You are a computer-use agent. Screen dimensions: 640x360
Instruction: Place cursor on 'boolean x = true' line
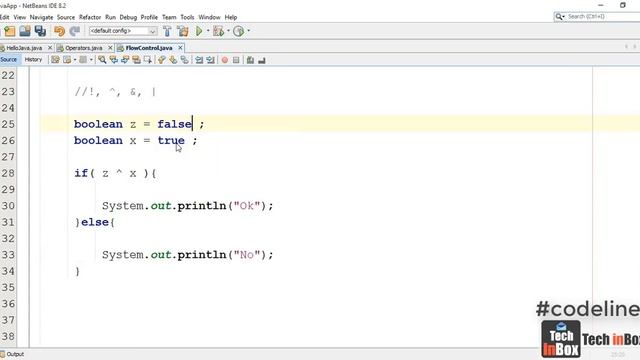click(x=136, y=140)
